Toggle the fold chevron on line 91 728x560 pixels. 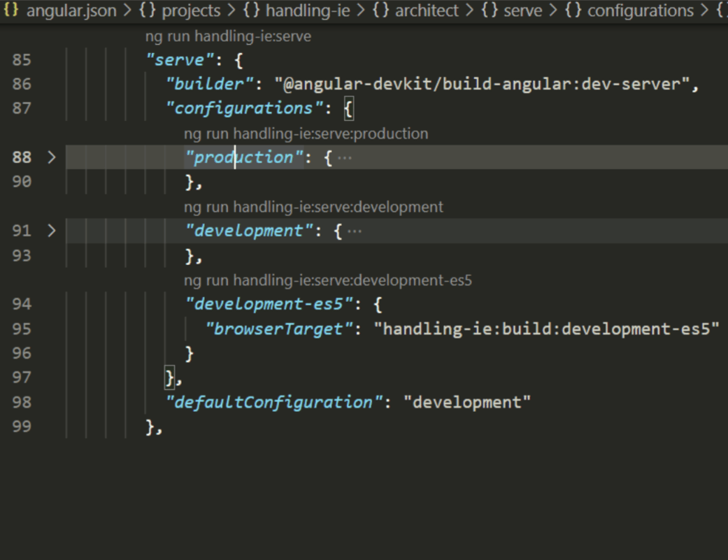click(x=50, y=231)
